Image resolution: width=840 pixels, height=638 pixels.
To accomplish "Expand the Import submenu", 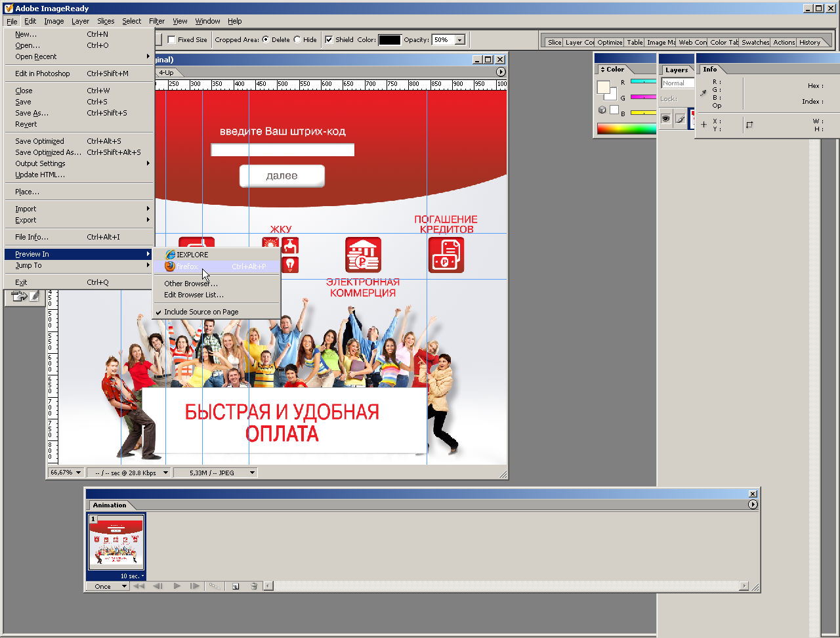I will (79, 209).
